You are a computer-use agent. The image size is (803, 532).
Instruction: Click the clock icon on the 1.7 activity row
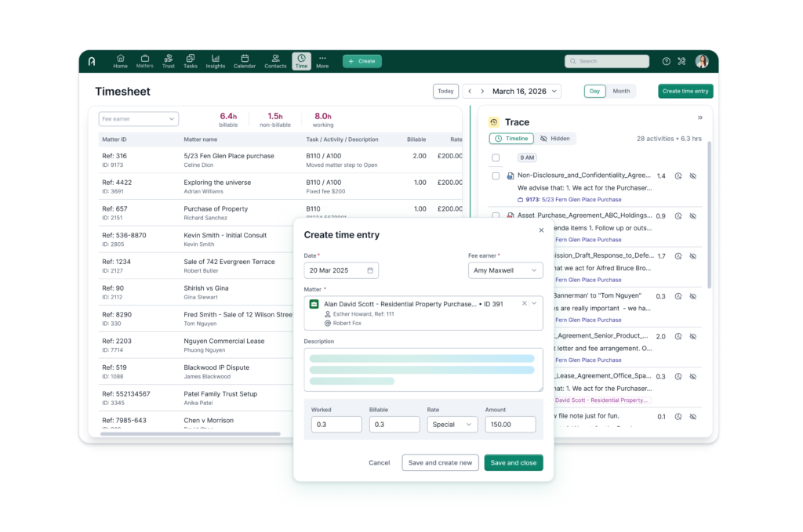[x=678, y=256]
